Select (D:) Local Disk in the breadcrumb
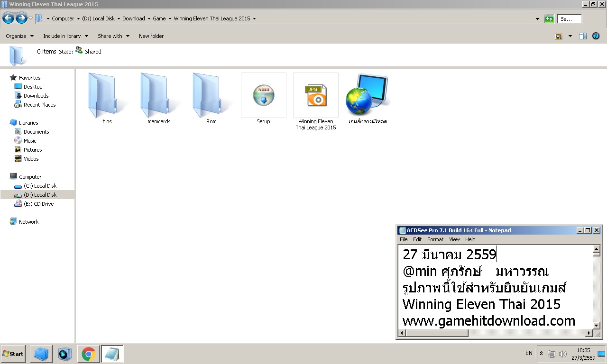Image resolution: width=607 pixels, height=364 pixels. 99,19
